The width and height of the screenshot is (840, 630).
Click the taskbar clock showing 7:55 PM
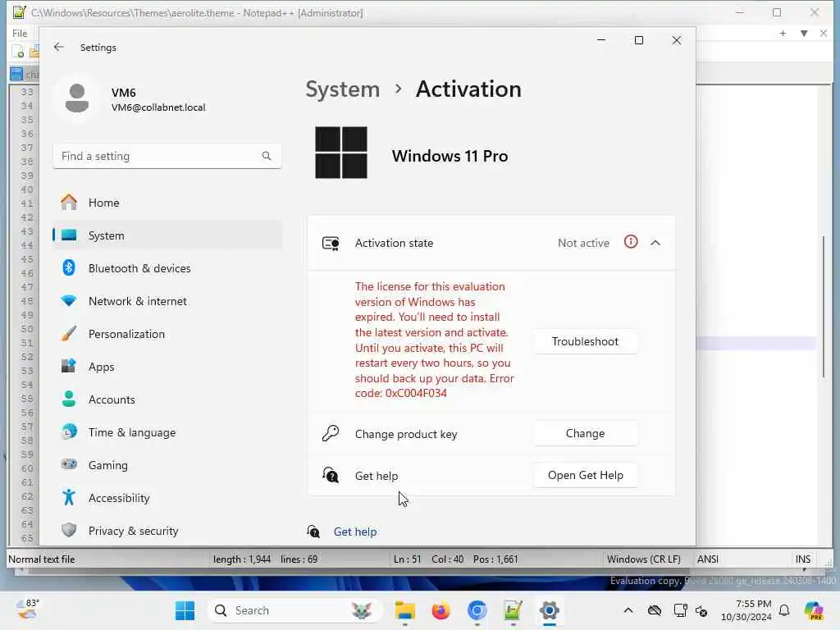[x=746, y=610]
